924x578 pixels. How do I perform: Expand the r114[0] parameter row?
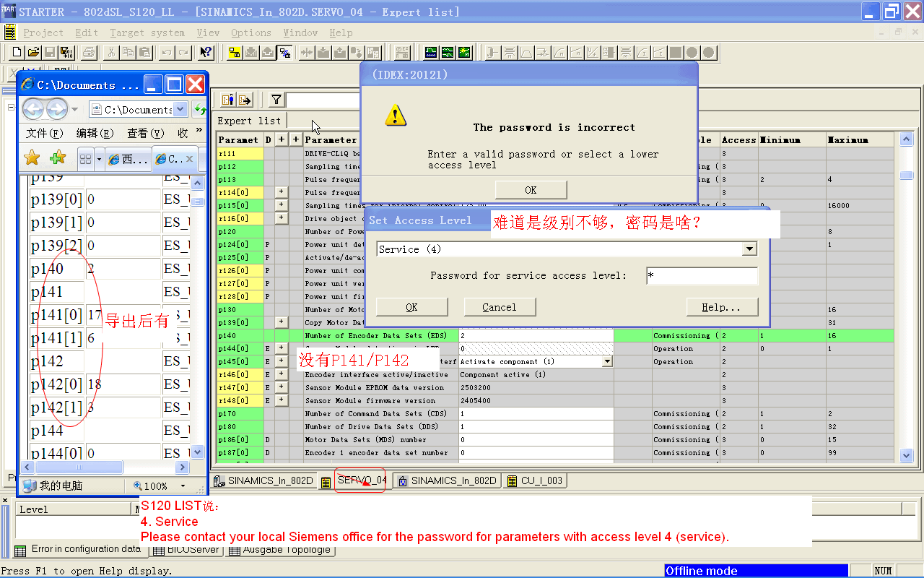click(282, 192)
